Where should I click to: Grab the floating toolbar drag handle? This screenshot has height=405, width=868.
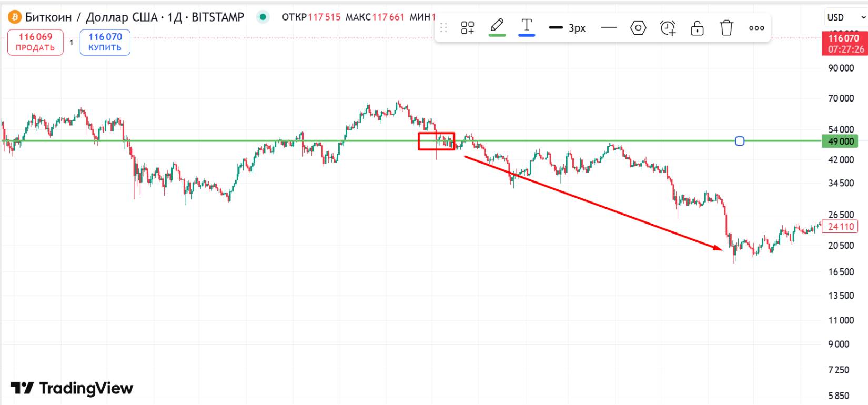[443, 28]
